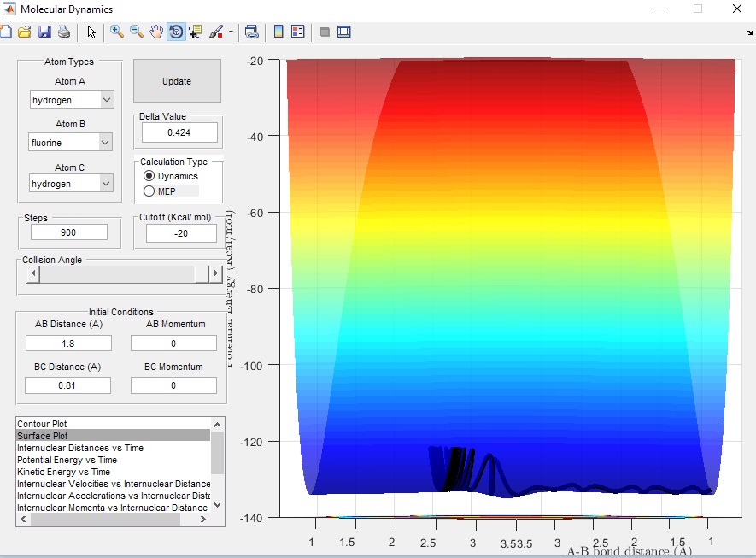Click the Open File folder icon

[x=24, y=32]
